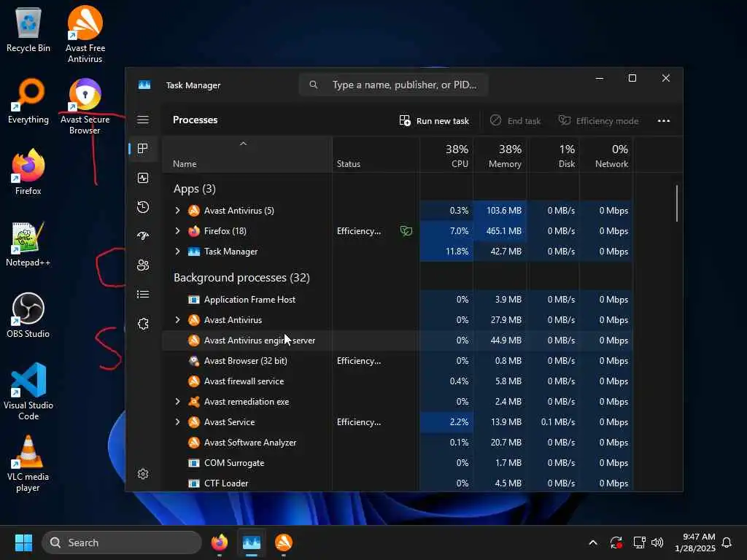The width and height of the screenshot is (747, 560).
Task: Select the Avast Browser (32 bit) row
Action: (398, 361)
